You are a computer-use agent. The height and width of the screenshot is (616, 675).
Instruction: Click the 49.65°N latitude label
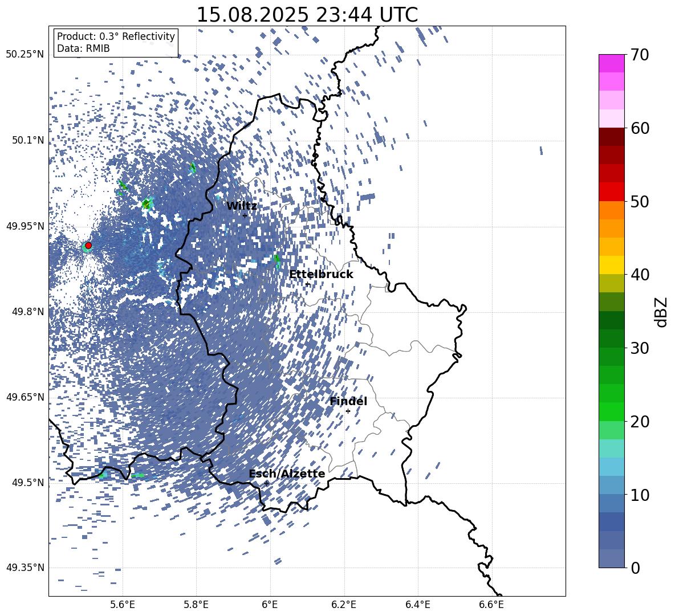25,397
